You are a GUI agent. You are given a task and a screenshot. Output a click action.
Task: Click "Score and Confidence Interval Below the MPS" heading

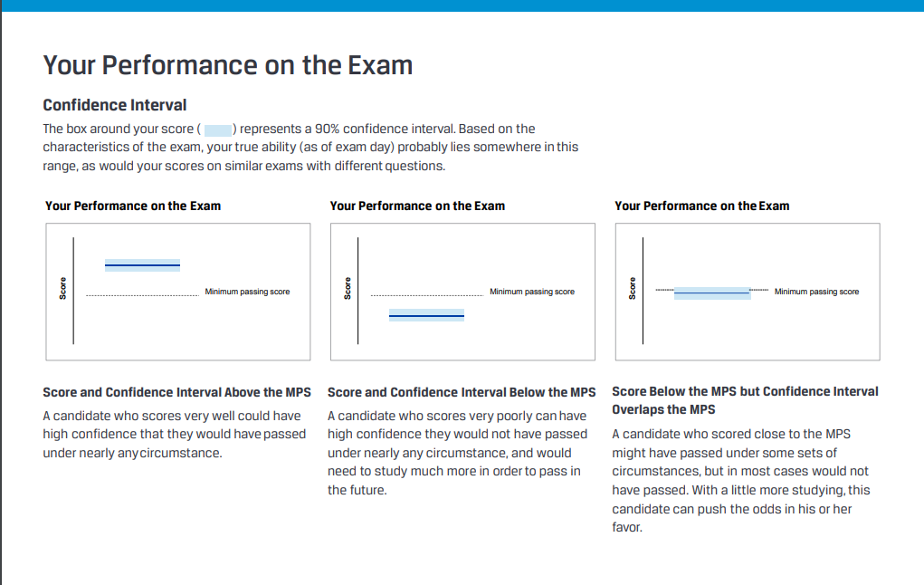coord(462,392)
